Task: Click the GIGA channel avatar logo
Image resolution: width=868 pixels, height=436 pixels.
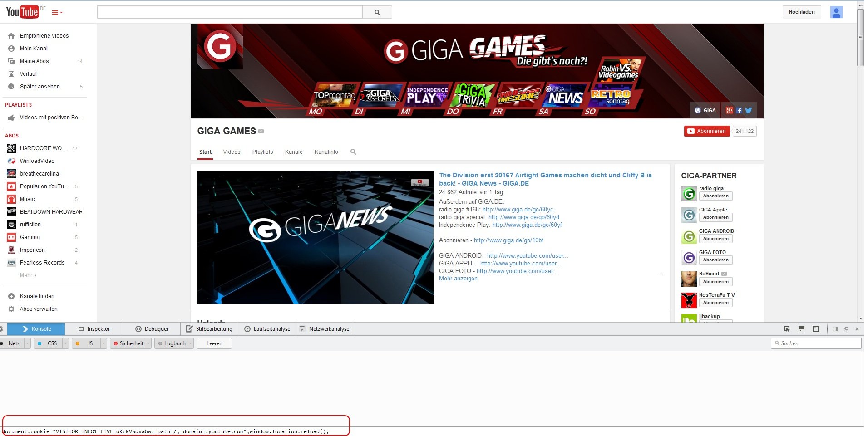Action: tap(220, 46)
